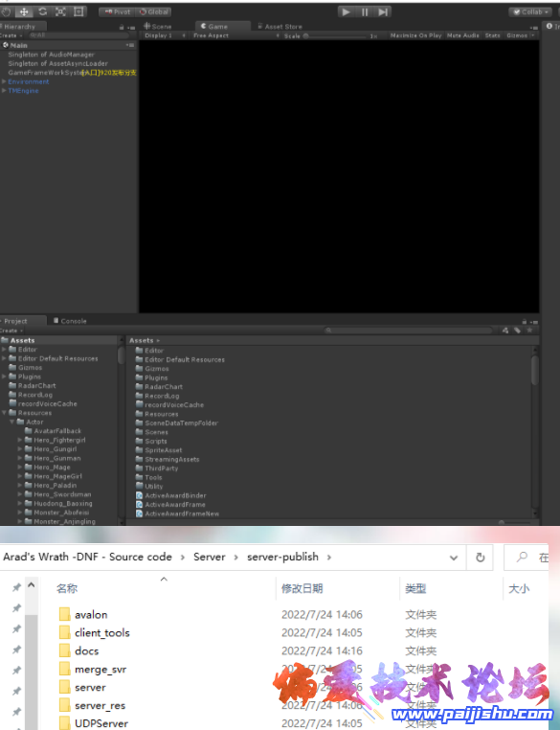Image resolution: width=560 pixels, height=730 pixels.
Task: Expand the Plugins folder in tree
Action: click(x=4, y=376)
